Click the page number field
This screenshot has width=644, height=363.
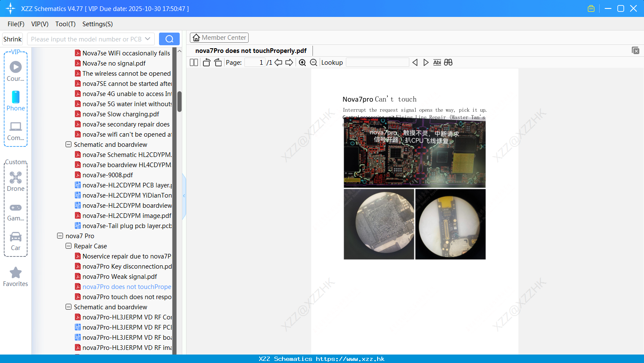click(x=255, y=62)
